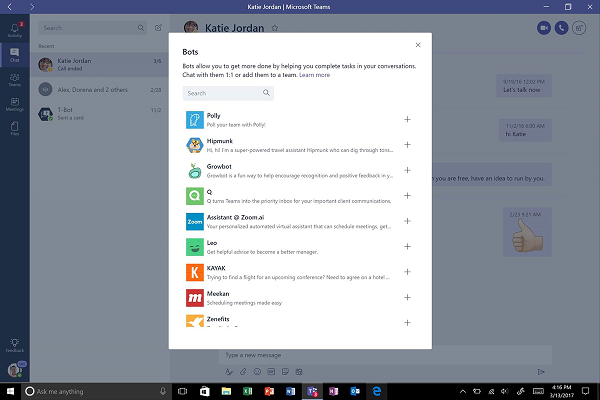Add Growbot using its plus icon
Viewport: 600px width, 400px height.
pyautogui.click(x=407, y=171)
